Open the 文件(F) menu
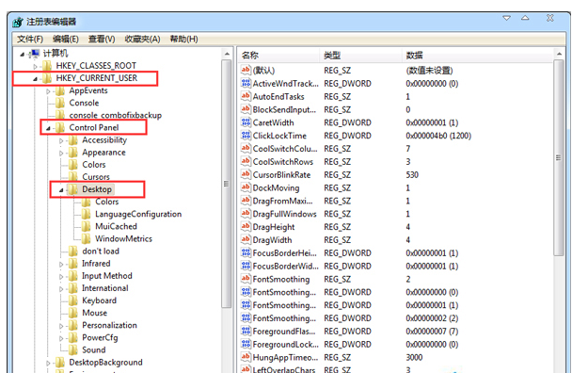588x373 pixels. 29,39
